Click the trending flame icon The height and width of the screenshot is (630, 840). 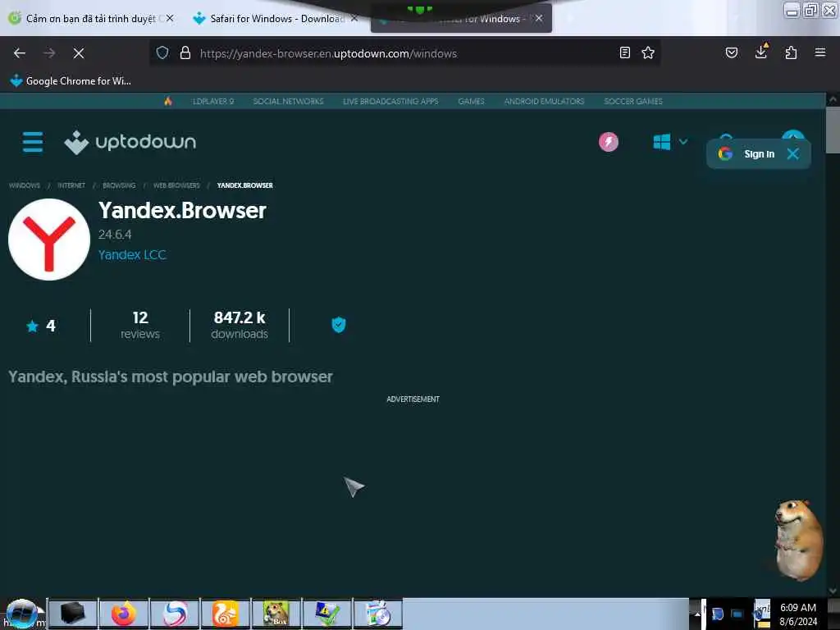[168, 101]
